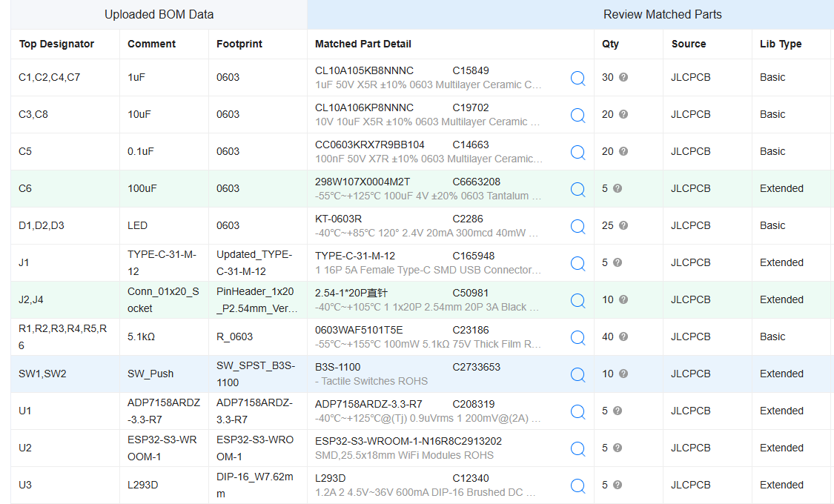Click magnifier icon in B3S-1100 row
The height and width of the screenshot is (504, 834).
point(577,374)
